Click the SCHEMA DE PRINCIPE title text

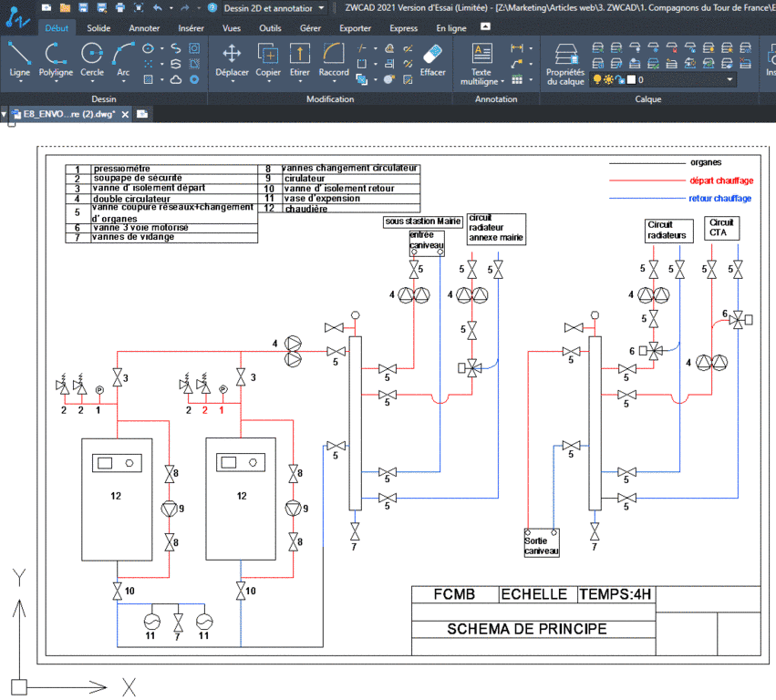(x=526, y=629)
